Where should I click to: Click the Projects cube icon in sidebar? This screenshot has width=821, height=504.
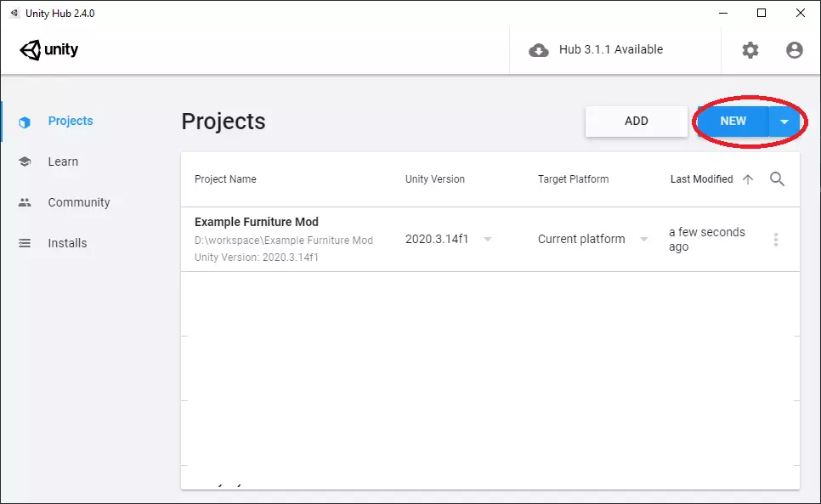[x=25, y=122]
